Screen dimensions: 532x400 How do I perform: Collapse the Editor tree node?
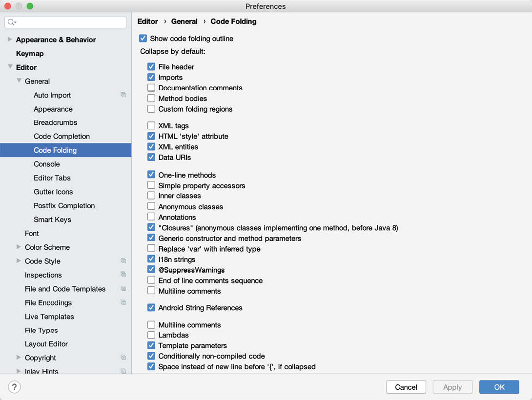click(x=10, y=67)
